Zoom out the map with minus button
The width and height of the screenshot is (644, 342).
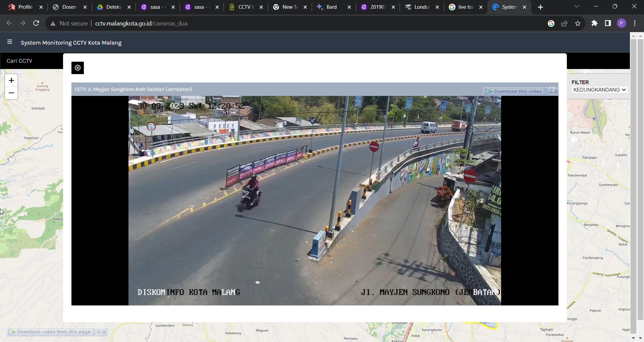(x=11, y=93)
